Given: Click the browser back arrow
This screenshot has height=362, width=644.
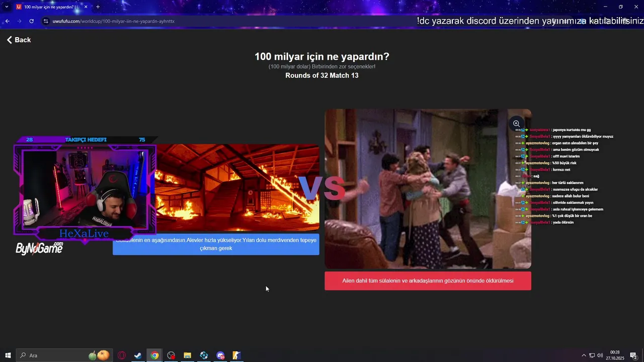Looking at the screenshot, I should click(7, 21).
